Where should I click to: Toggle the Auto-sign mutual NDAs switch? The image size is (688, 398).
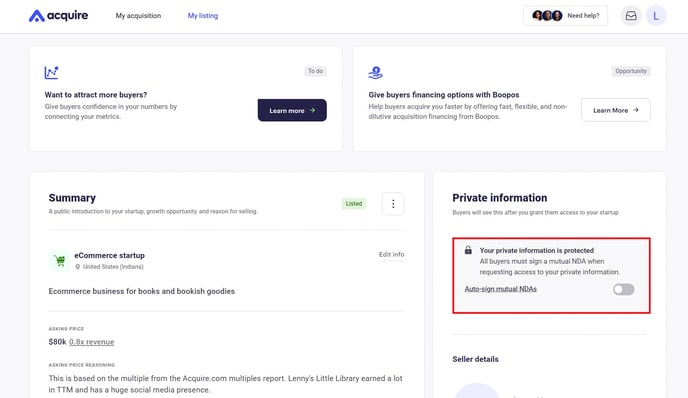click(624, 289)
